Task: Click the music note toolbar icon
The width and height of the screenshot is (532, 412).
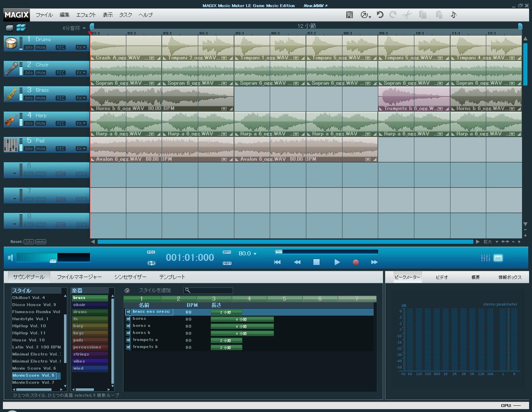Action: [x=453, y=15]
